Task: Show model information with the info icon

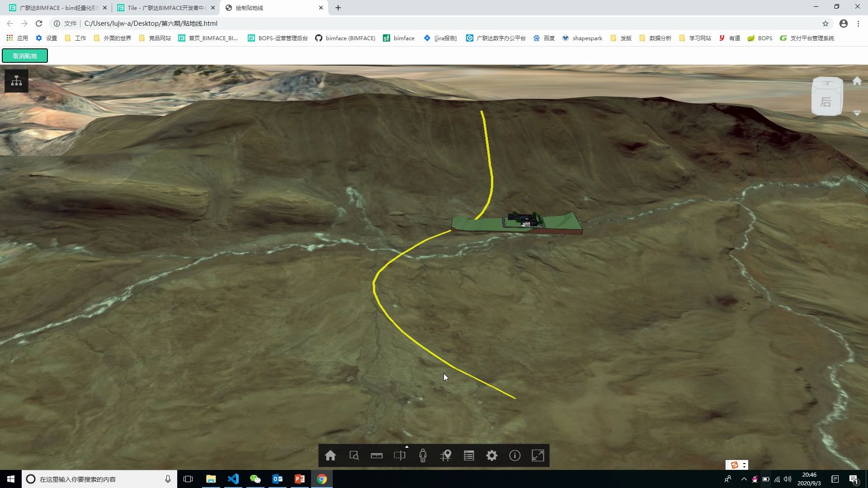Action: 514,455
